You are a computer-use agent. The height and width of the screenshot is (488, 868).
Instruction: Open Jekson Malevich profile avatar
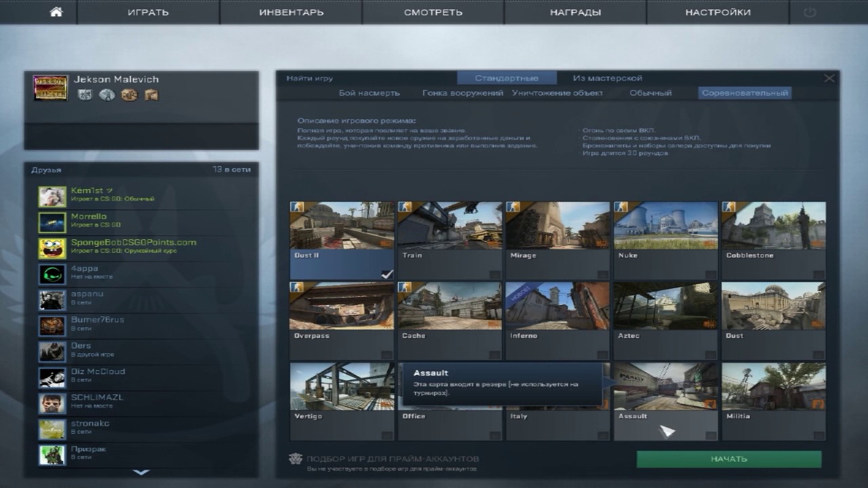(x=51, y=87)
